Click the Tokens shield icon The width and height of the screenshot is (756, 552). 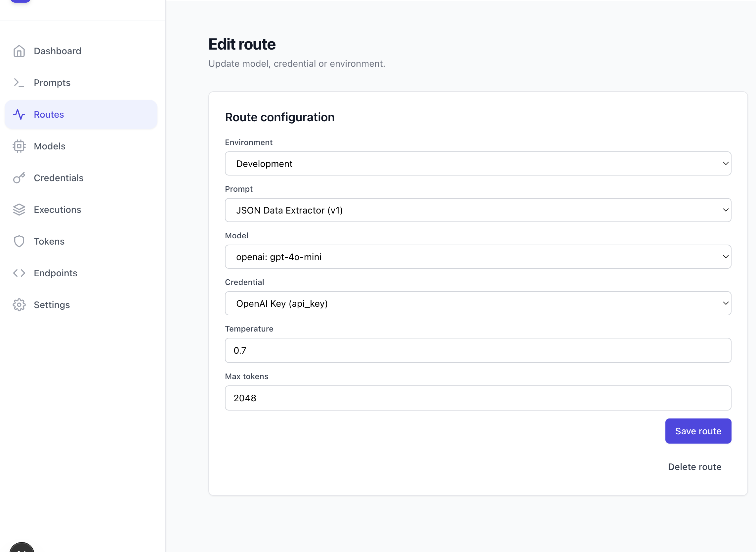pyautogui.click(x=19, y=242)
